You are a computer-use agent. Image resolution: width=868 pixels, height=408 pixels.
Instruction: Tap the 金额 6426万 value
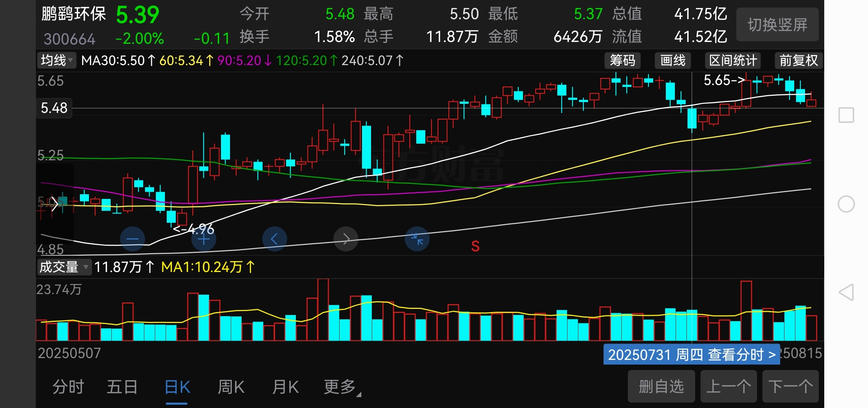click(x=578, y=37)
